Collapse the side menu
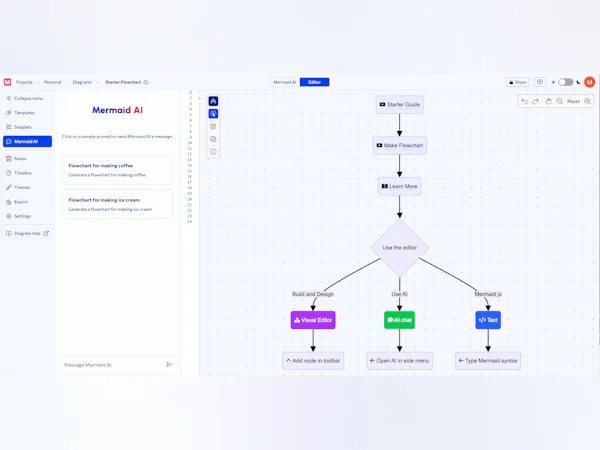This screenshot has height=450, width=600. [25, 98]
